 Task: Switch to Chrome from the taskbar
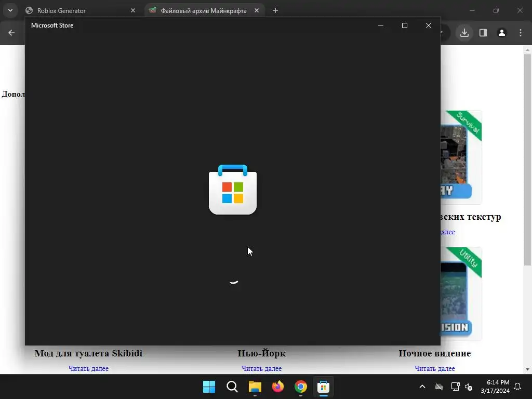[x=301, y=387]
